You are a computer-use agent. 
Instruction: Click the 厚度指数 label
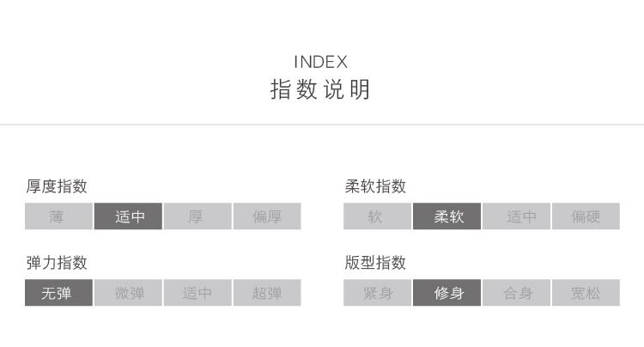(57, 186)
